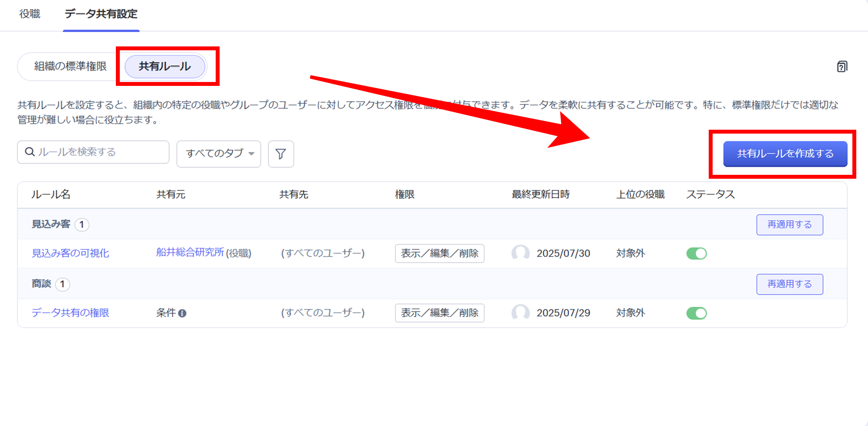Open 表示/編集/削除 permission for 見込み客の可視化
This screenshot has width=868, height=426.
439,253
